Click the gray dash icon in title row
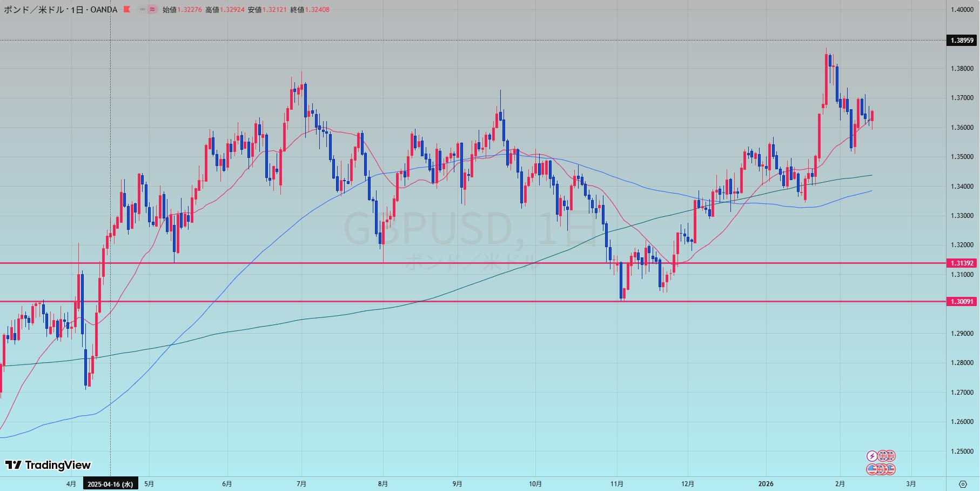This screenshot has height=491, width=980. (x=142, y=9)
